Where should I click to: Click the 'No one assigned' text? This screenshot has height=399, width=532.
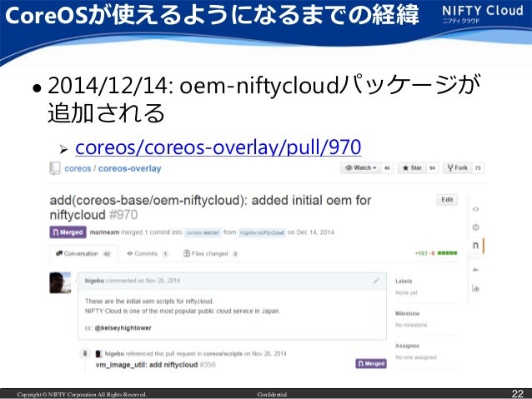click(416, 357)
